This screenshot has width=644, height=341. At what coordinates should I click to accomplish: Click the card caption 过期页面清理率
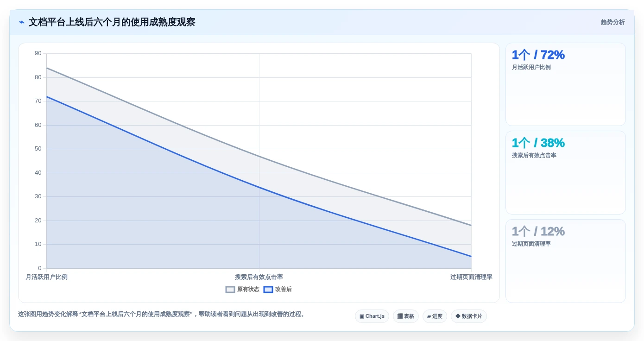(531, 244)
